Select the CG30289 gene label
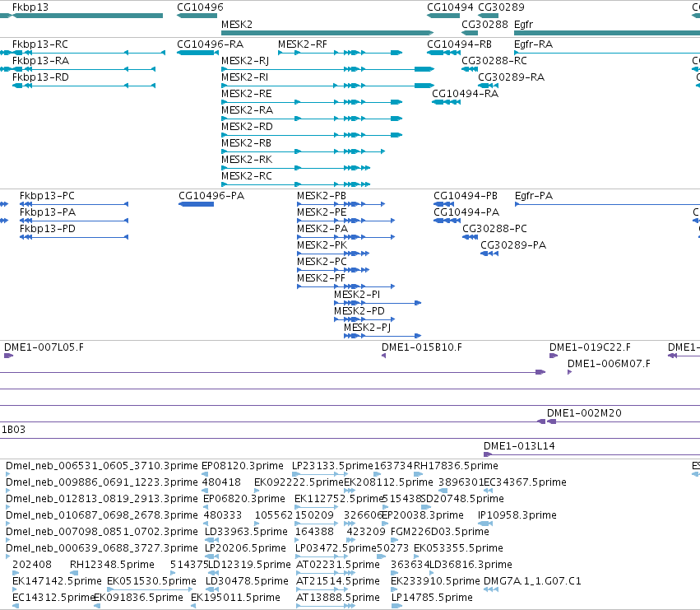700x610 pixels. (x=501, y=7)
